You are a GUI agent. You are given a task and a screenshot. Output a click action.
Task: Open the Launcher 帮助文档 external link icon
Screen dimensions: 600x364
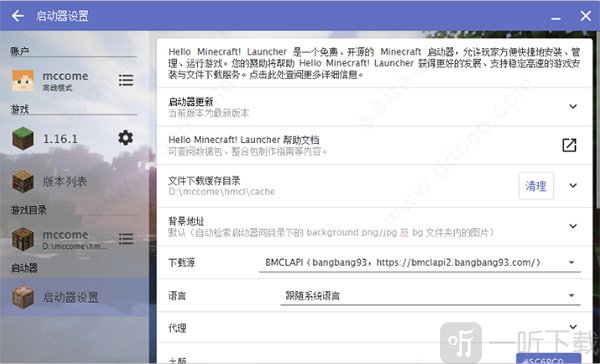tap(569, 145)
